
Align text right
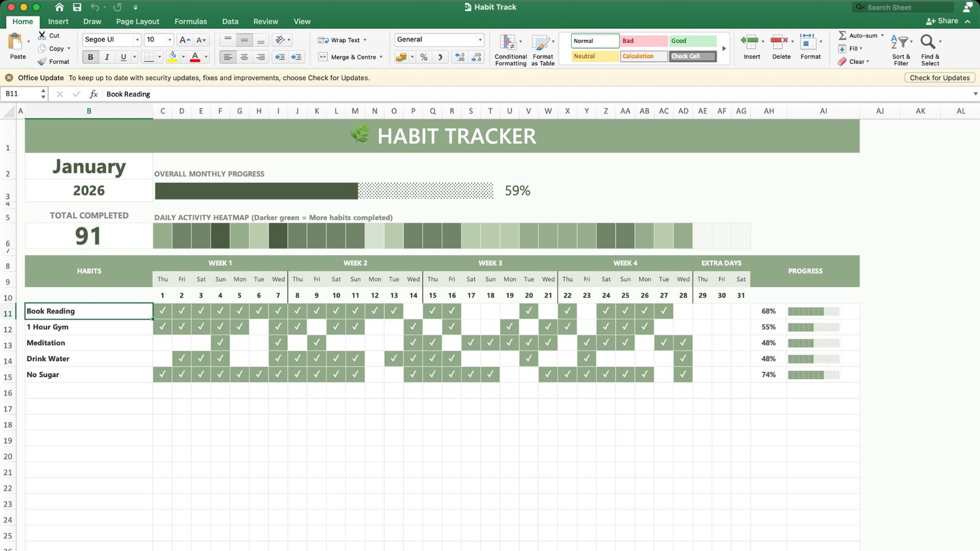coord(260,57)
